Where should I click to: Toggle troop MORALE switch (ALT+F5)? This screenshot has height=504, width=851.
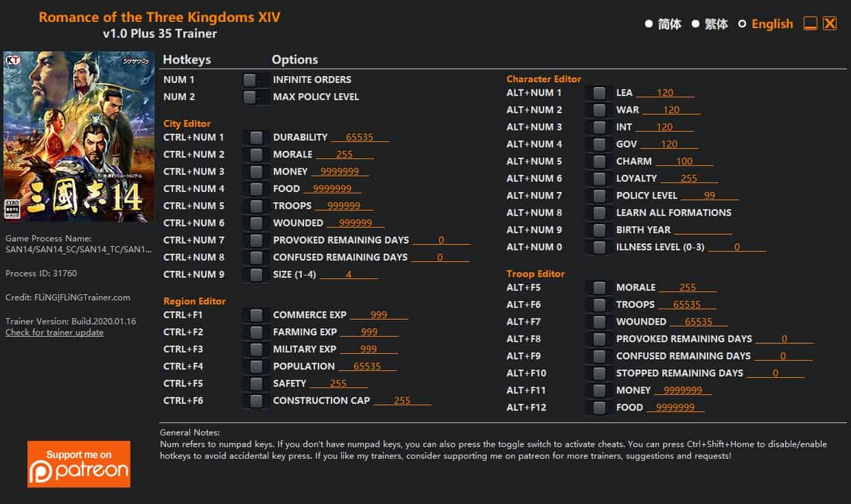tap(599, 287)
